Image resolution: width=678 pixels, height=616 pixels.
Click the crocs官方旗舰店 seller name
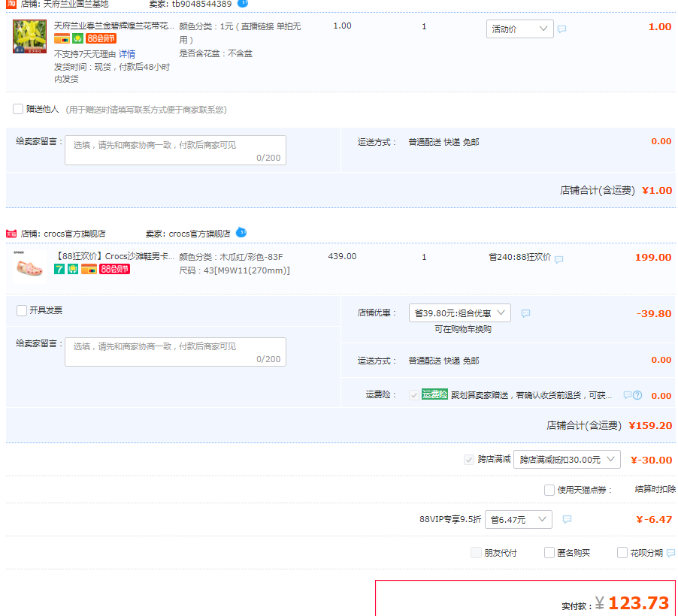click(199, 234)
